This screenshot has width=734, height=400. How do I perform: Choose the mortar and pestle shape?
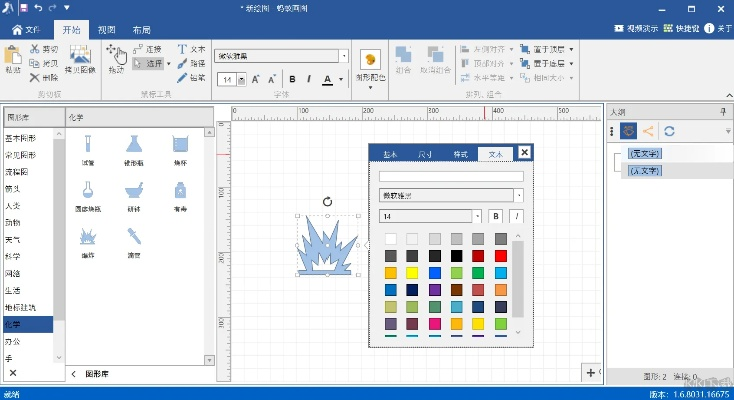click(x=134, y=191)
